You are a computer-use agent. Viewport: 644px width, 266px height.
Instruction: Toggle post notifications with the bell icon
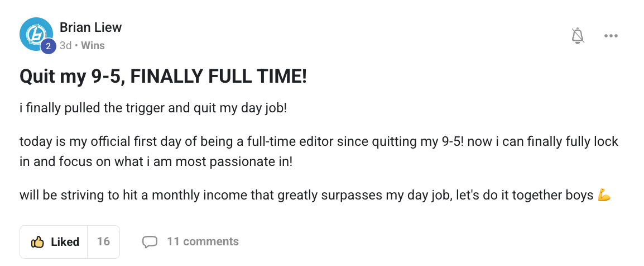coord(578,36)
